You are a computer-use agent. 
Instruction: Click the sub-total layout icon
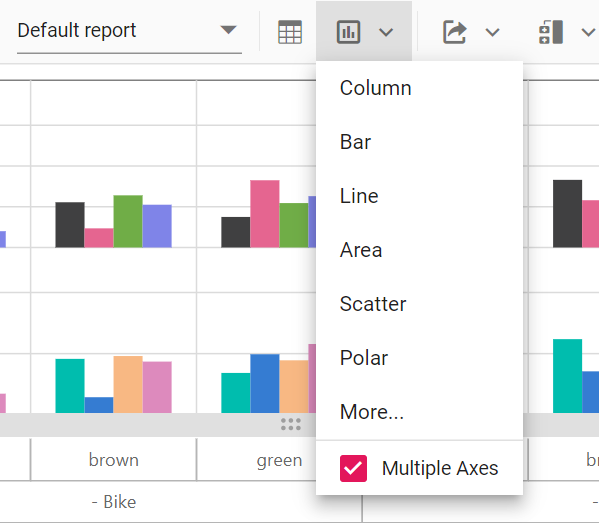[x=551, y=32]
